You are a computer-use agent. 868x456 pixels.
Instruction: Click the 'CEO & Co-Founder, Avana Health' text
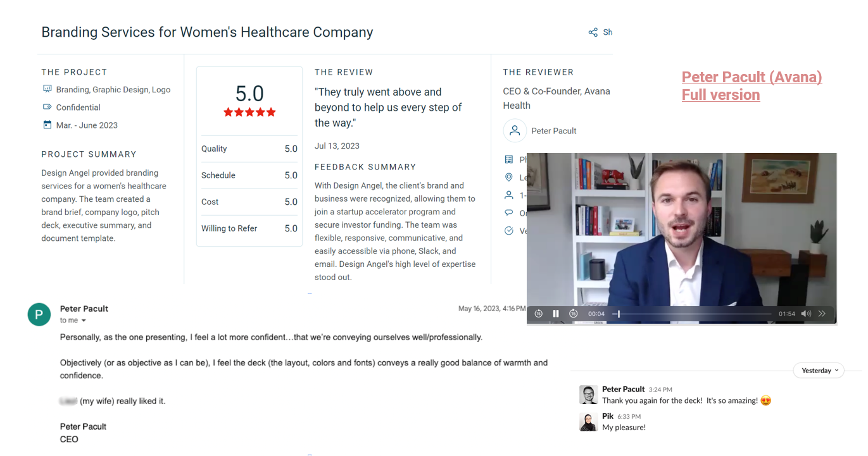(557, 98)
